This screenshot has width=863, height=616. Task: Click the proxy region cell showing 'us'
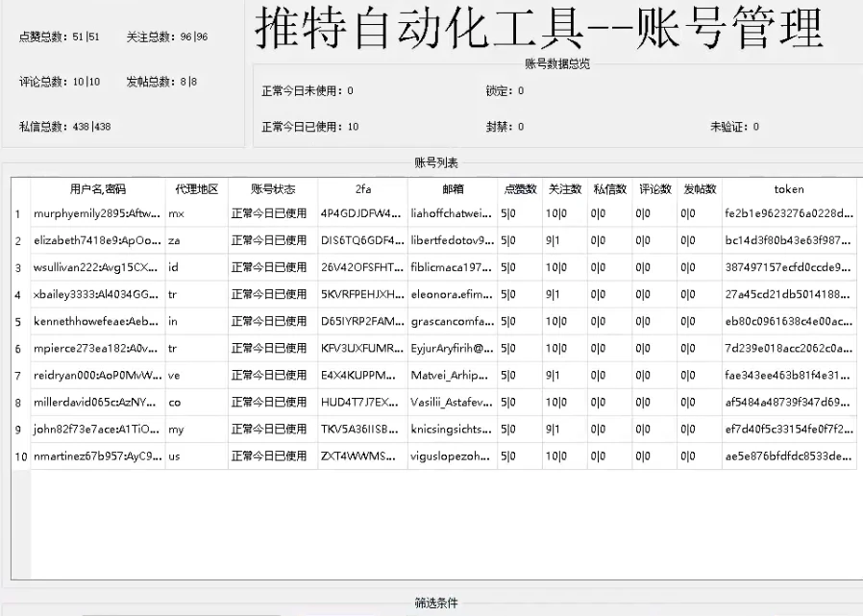click(196, 456)
